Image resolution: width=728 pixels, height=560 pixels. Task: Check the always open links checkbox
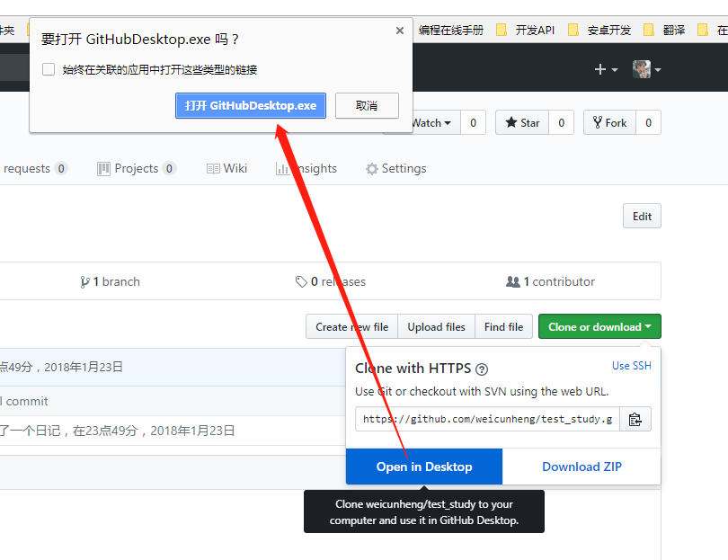coord(49,69)
